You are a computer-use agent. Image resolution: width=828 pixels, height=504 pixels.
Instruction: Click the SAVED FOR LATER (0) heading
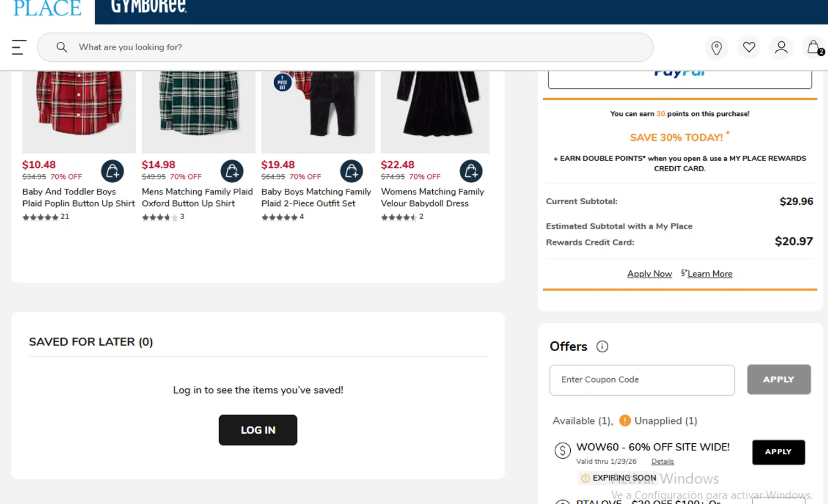91,342
